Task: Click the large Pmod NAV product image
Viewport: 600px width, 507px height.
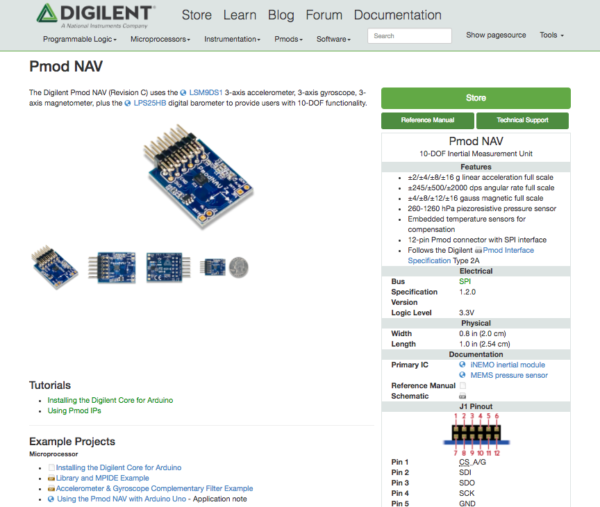Action: 199,176
